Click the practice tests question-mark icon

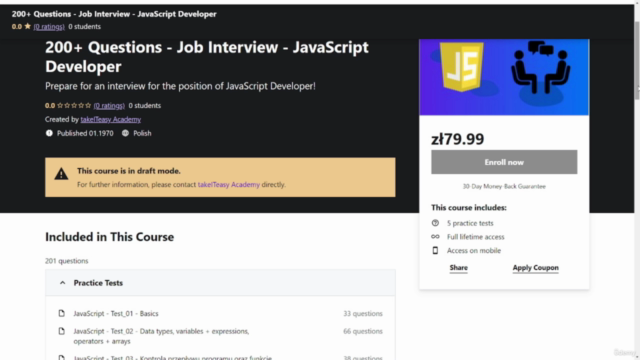[435, 223]
